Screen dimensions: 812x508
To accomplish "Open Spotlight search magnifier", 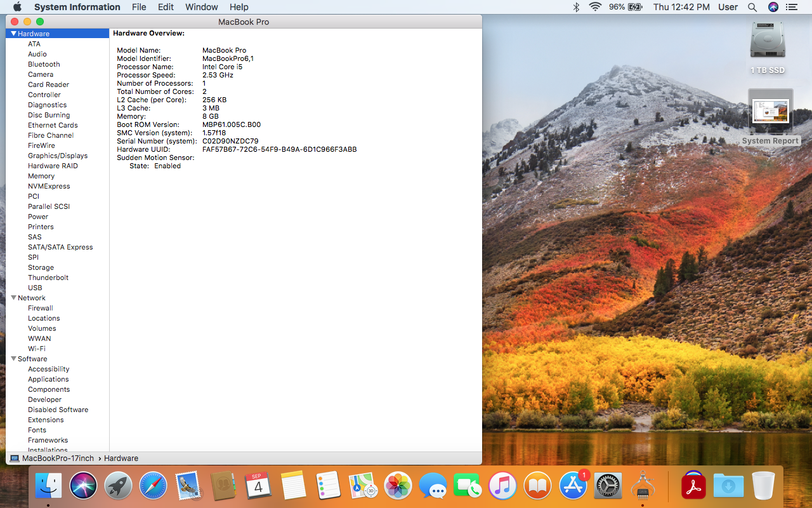I will [x=752, y=7].
